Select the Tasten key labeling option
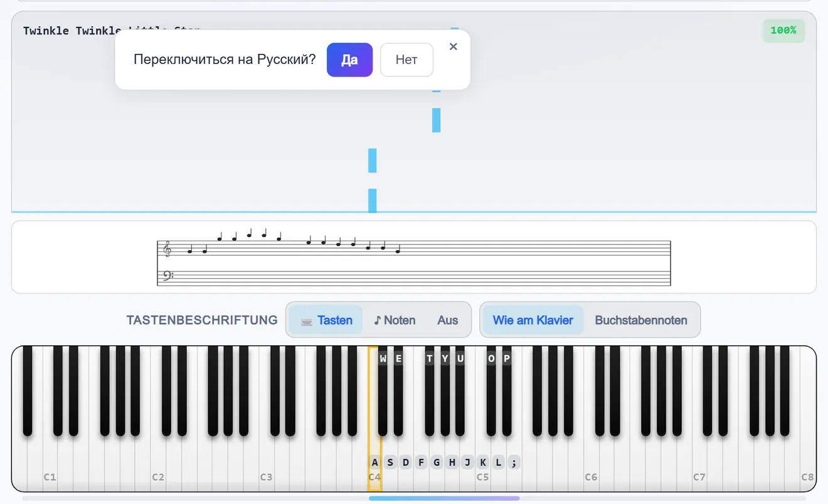The height and width of the screenshot is (504, 828). pos(326,320)
